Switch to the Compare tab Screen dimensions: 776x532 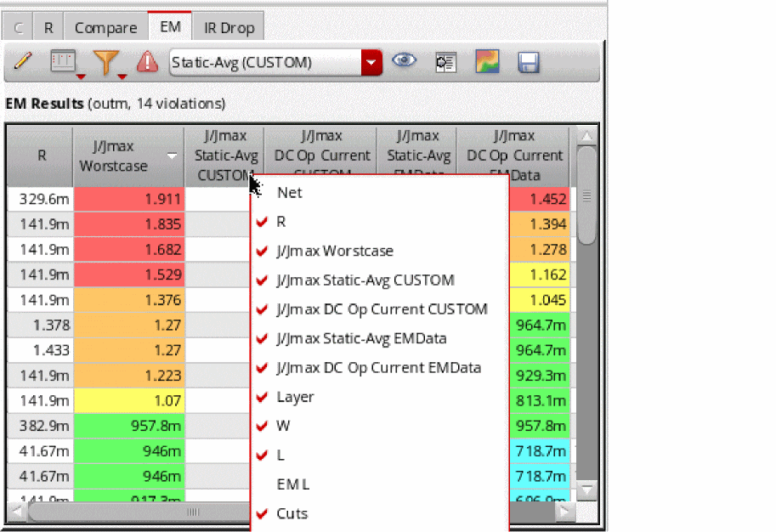tap(105, 27)
